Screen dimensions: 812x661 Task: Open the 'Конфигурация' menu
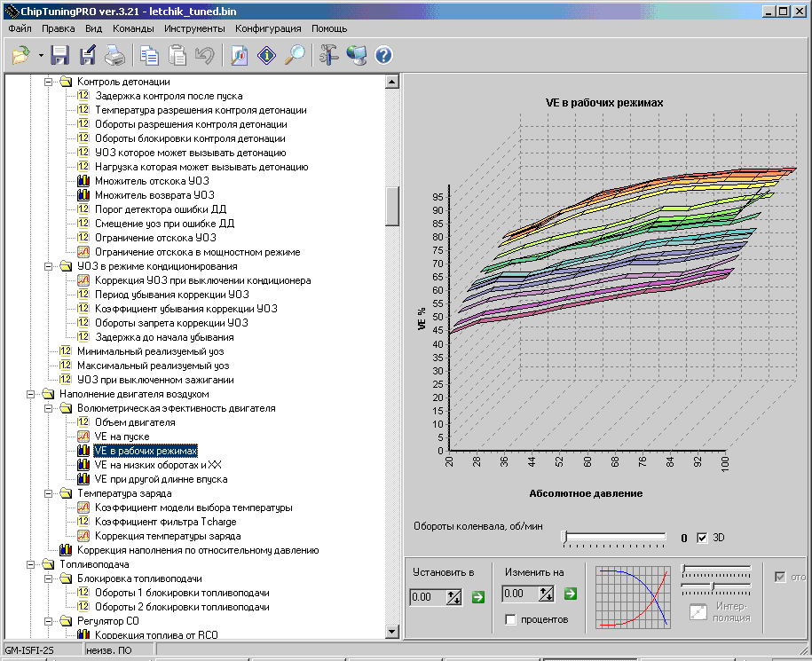tap(268, 28)
